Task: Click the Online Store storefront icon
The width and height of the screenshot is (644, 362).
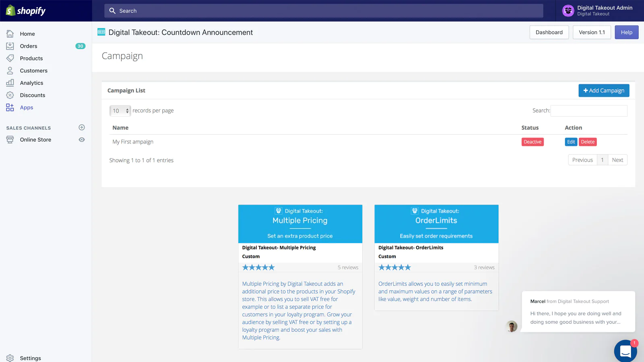Action: pyautogui.click(x=10, y=140)
